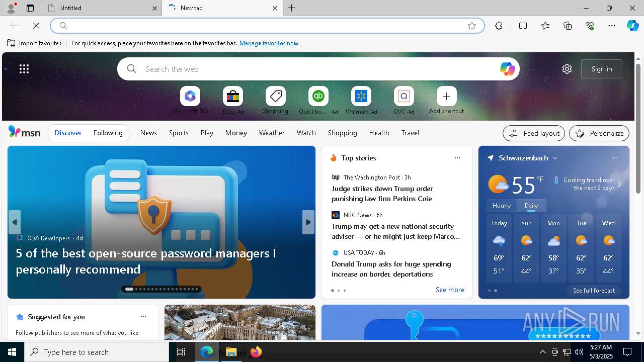The width and height of the screenshot is (644, 362).
Task: Open Suggested for you options ellipsis
Action: 143,317
